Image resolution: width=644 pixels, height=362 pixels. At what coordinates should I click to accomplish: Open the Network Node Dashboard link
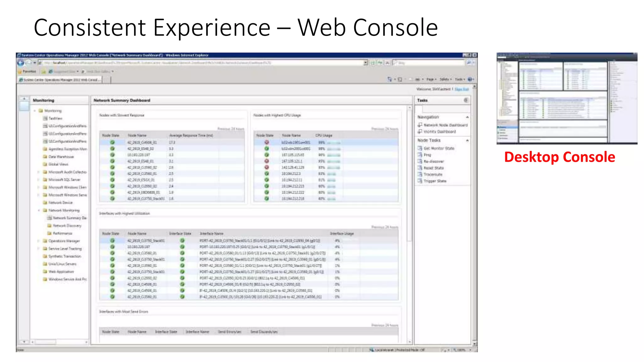pos(446,125)
